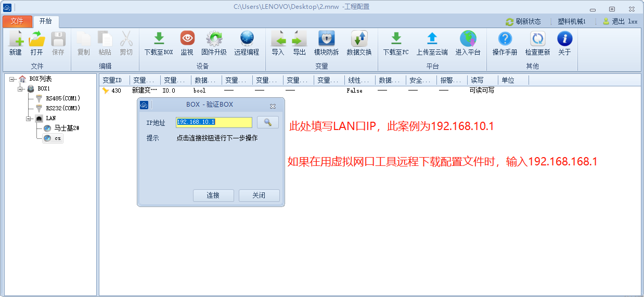Viewport: 644px width, 297px height.
Task: Click the IP地址 input field
Action: (214, 122)
